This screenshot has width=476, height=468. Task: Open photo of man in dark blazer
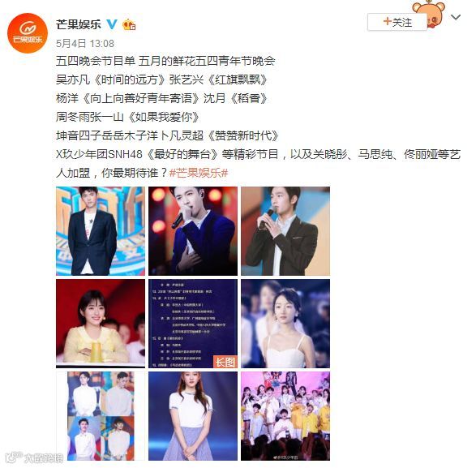101,231
